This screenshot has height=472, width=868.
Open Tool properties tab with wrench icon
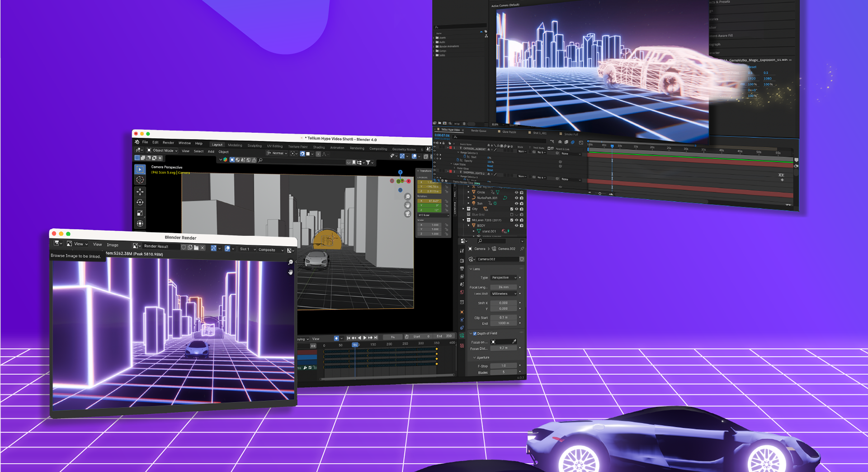coord(462,251)
